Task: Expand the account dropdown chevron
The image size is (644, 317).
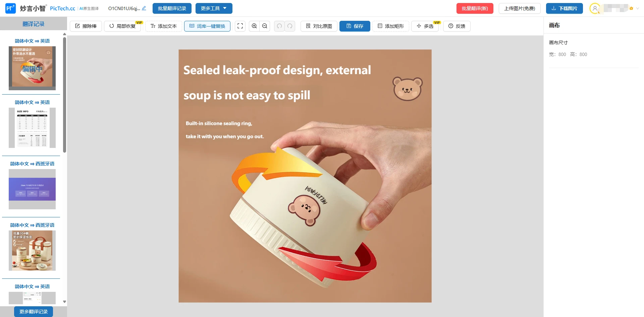Action: click(x=638, y=8)
